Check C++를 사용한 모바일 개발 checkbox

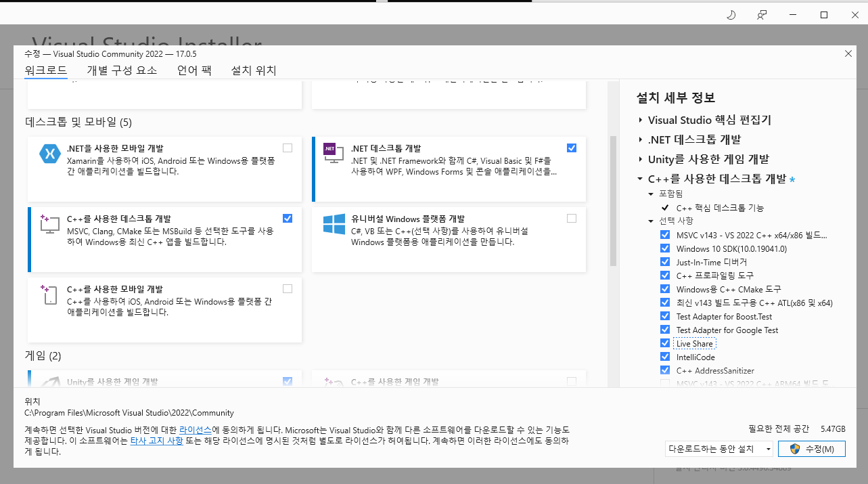coord(288,288)
